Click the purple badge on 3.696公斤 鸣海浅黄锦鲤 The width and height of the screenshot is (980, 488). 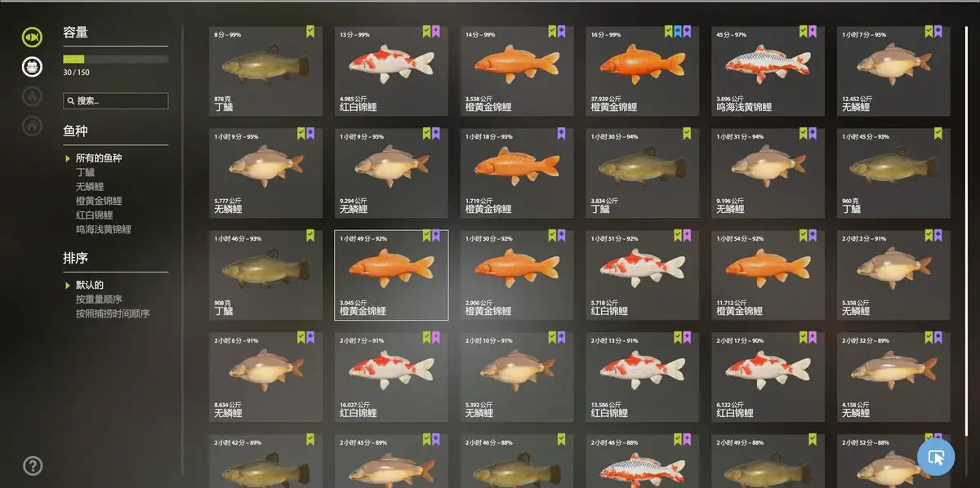813,32
